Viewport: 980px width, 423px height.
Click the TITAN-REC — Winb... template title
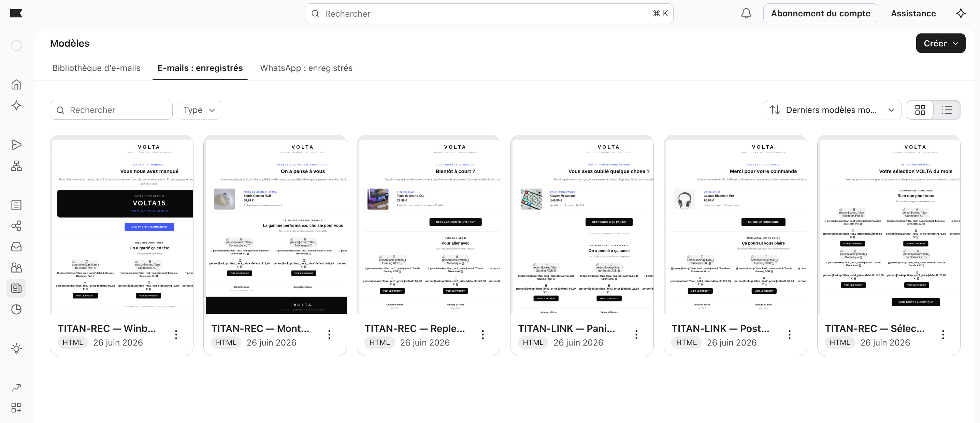(107, 328)
